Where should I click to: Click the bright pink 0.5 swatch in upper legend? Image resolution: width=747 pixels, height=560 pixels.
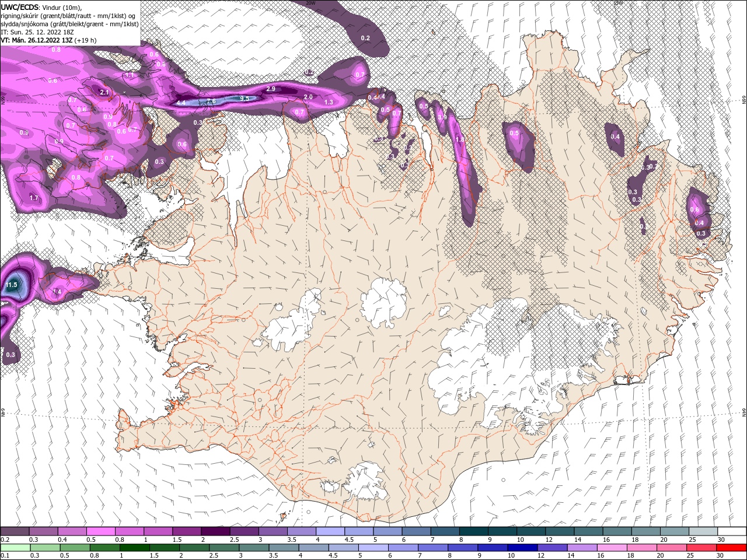[x=100, y=531]
